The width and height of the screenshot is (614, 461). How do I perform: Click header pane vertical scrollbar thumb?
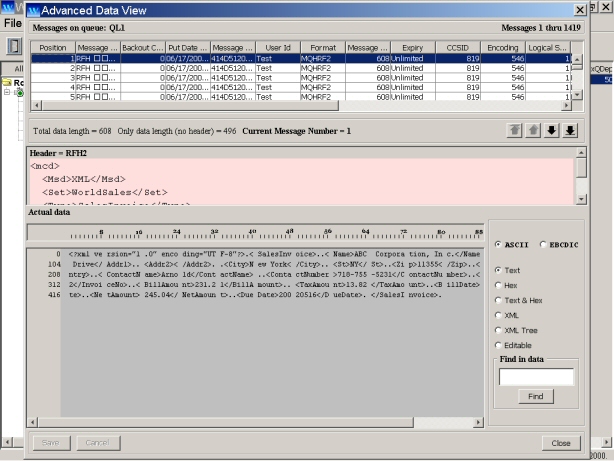tap(581, 168)
